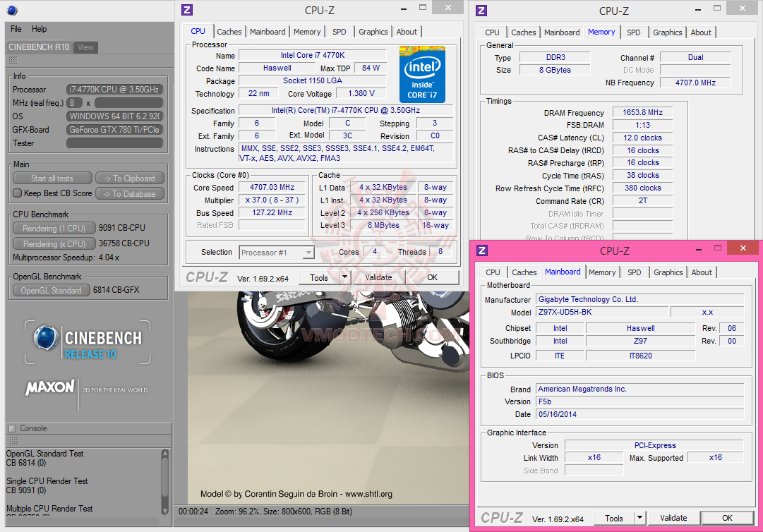Viewport: 763px width, 532px height.
Task: Click Tools button in the Mainboard window
Action: (x=613, y=519)
